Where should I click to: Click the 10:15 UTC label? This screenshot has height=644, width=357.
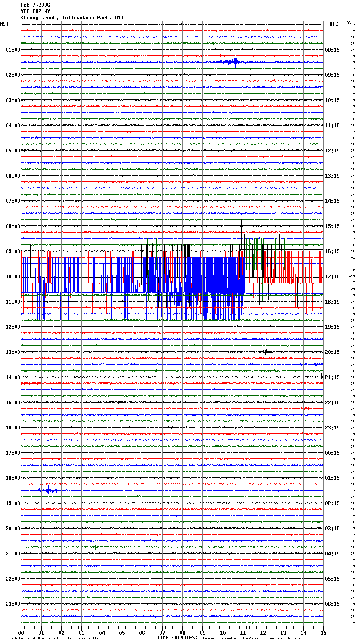coord(332,100)
